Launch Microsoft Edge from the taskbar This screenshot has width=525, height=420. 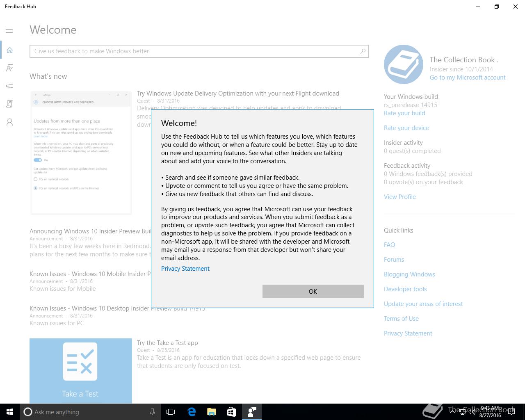pos(192,412)
